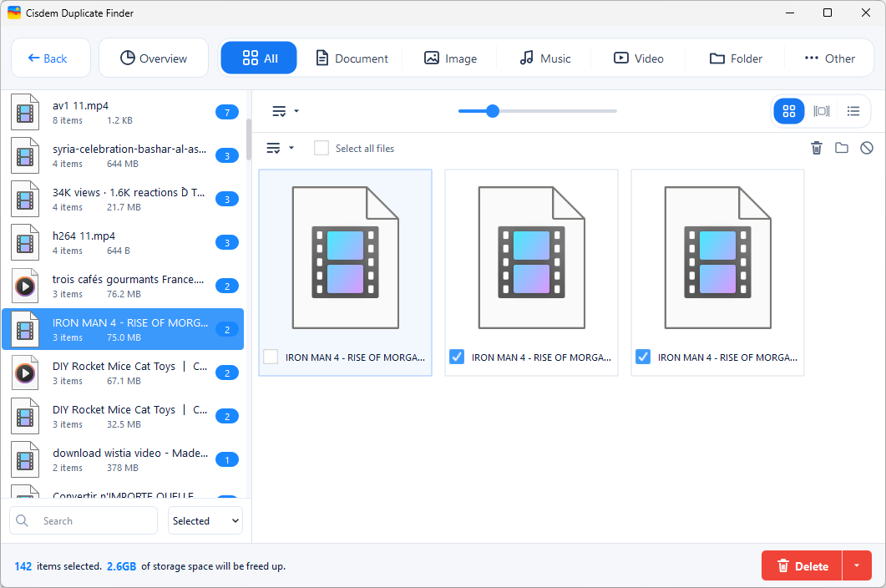Screen dimensions: 886x588
Task: Click the open folder icon above thumbnails
Action: coord(842,148)
